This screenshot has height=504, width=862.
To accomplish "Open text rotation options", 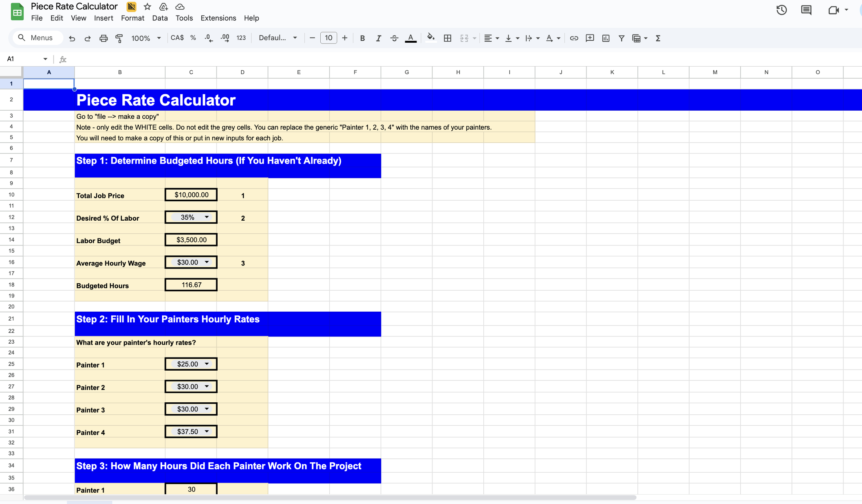I will point(553,38).
